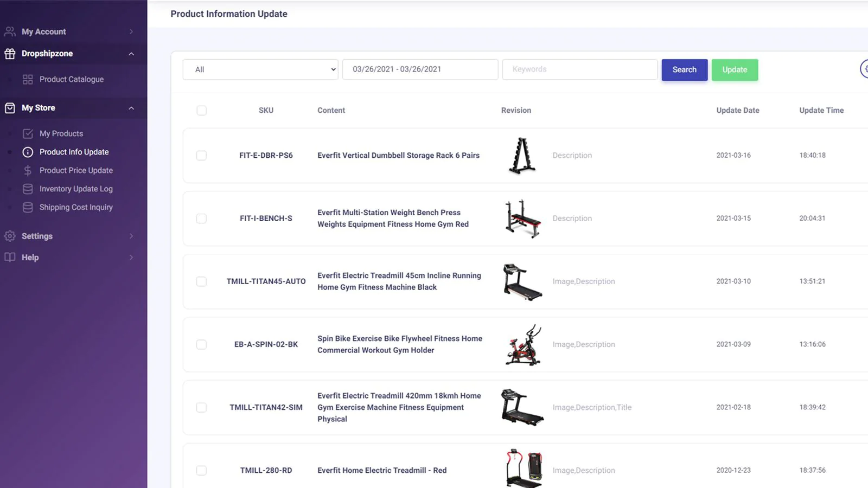Click the green Update button
Viewport: 868px width, 488px height.
tap(735, 69)
